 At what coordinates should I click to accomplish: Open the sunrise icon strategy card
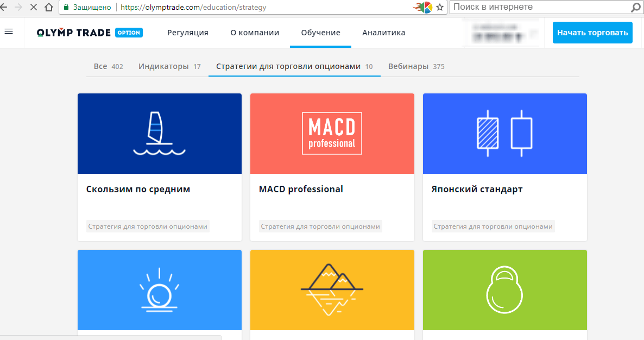tap(159, 290)
